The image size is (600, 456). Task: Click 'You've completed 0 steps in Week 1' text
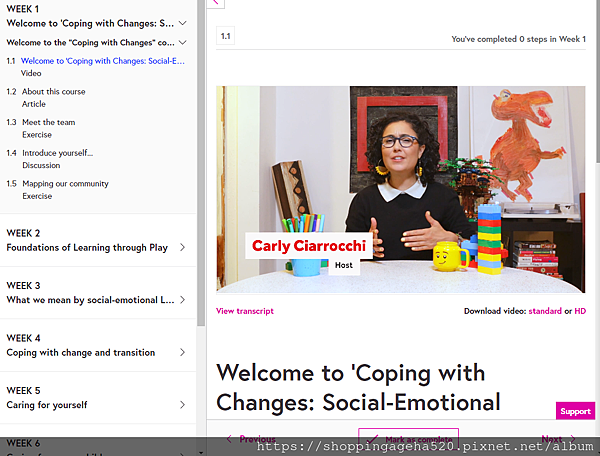[x=518, y=39]
